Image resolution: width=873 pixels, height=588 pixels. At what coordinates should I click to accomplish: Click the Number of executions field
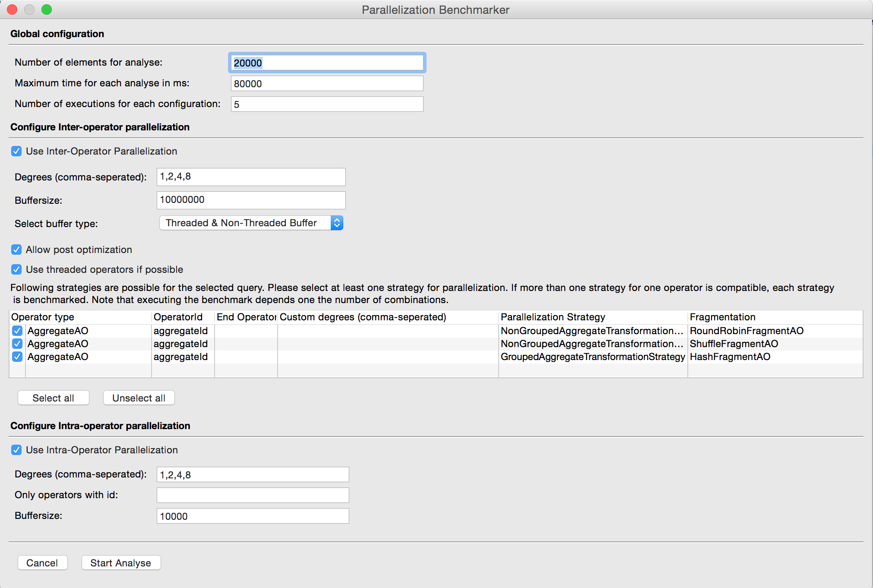coord(327,104)
